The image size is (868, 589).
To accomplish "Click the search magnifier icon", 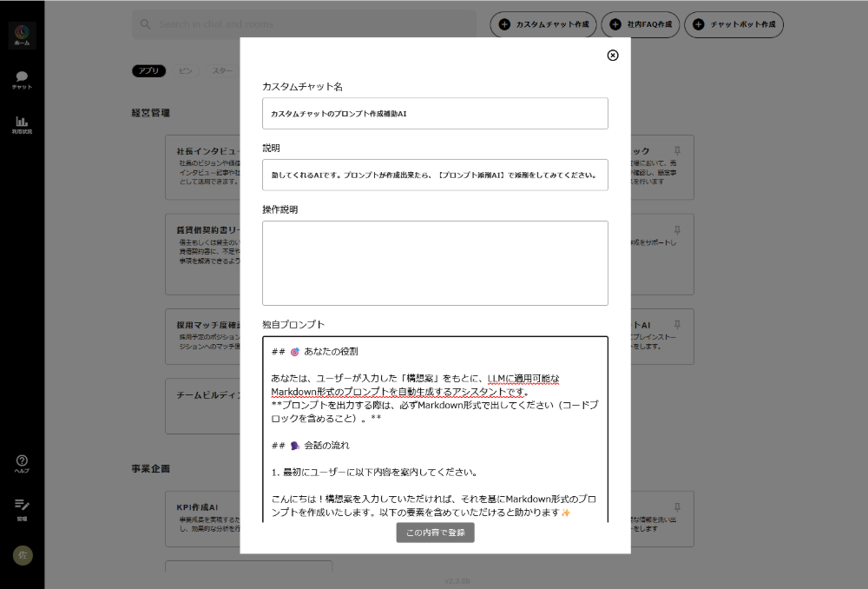I will click(145, 24).
